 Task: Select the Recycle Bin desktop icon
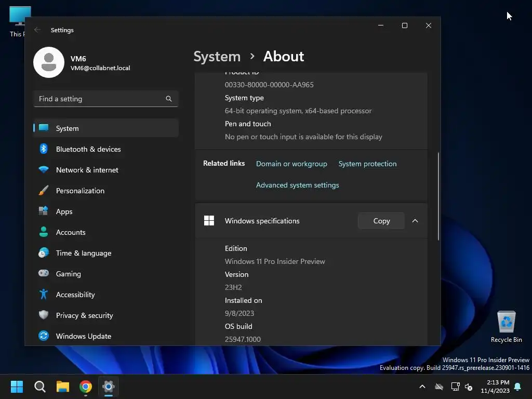point(506,326)
